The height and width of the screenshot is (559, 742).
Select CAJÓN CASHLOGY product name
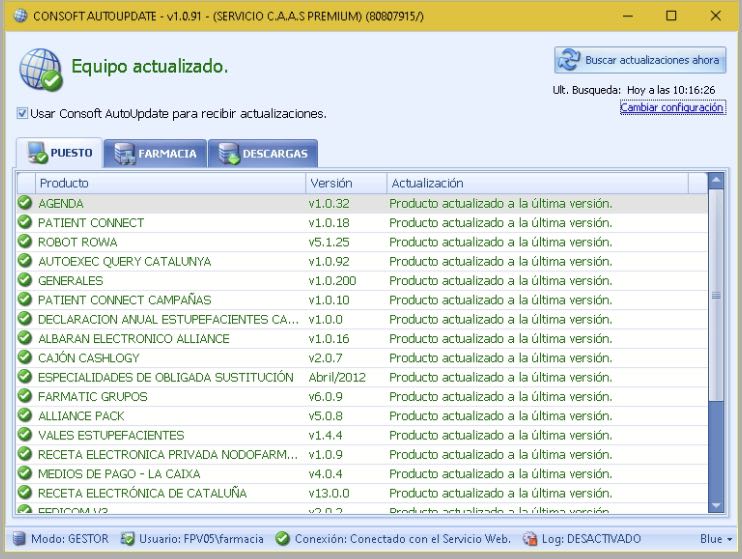(88, 358)
